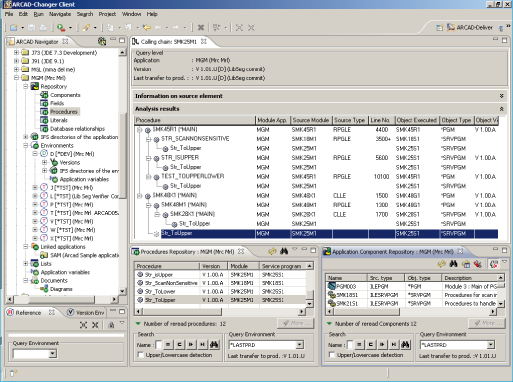Click the status bar icon at bottom left
Image resolution: width=513 pixels, height=382 pixels.
click(13, 373)
